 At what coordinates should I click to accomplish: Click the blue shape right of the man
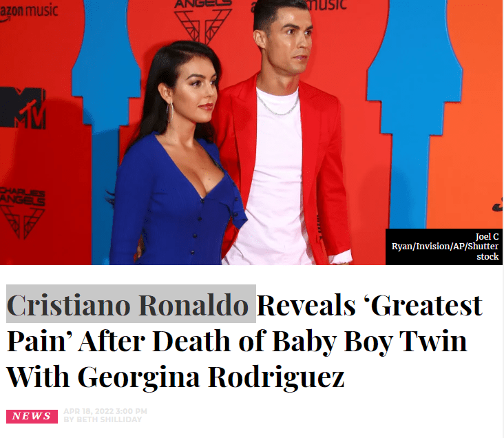414,112
